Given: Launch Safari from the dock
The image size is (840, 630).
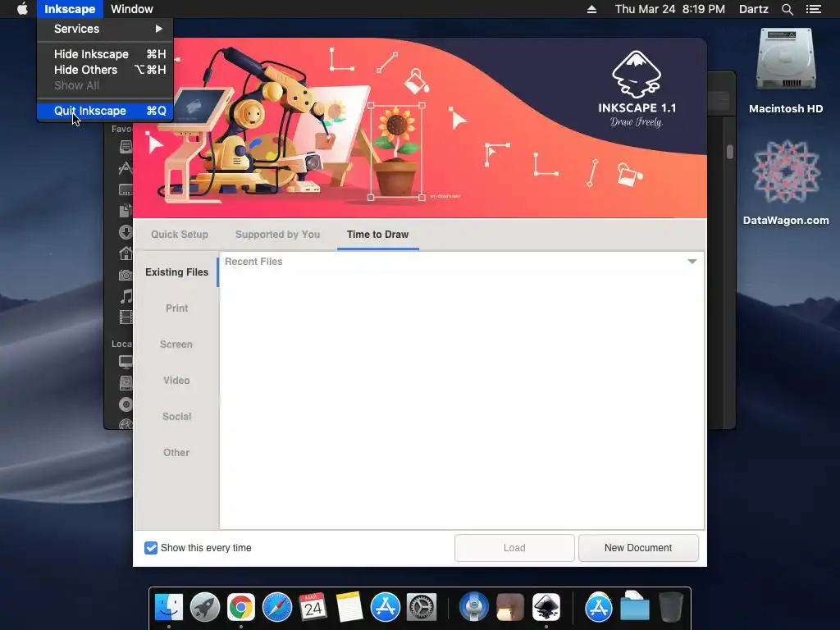Looking at the screenshot, I should point(277,608).
